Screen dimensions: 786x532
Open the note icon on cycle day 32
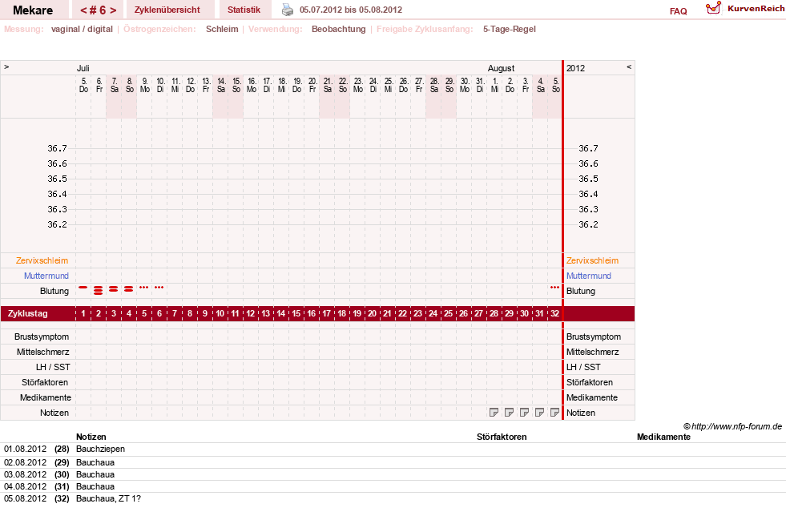coord(554,412)
